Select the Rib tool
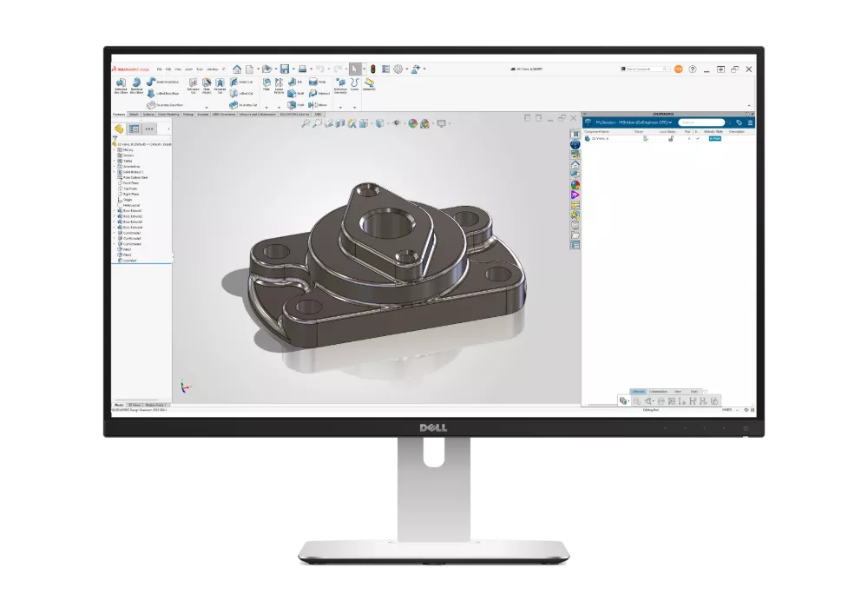This screenshot has width=868, height=608. click(295, 82)
